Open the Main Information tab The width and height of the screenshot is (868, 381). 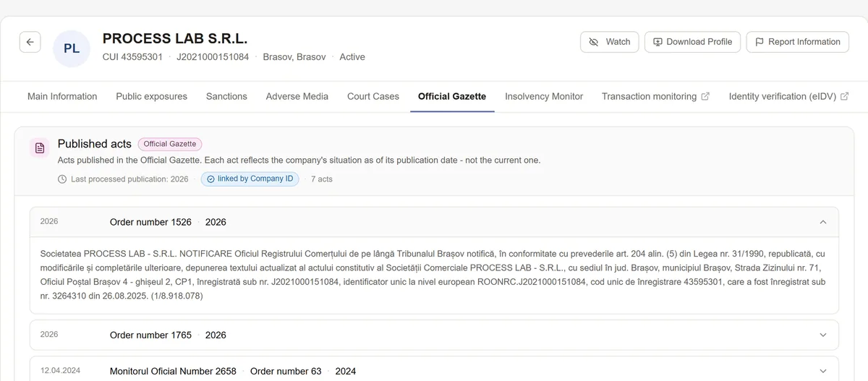tap(62, 96)
